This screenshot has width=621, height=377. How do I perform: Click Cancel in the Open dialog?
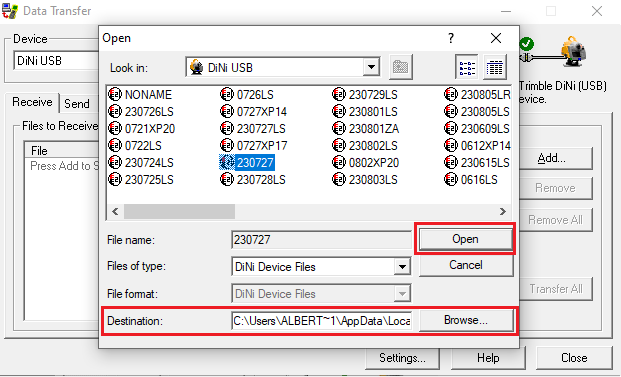click(x=466, y=265)
